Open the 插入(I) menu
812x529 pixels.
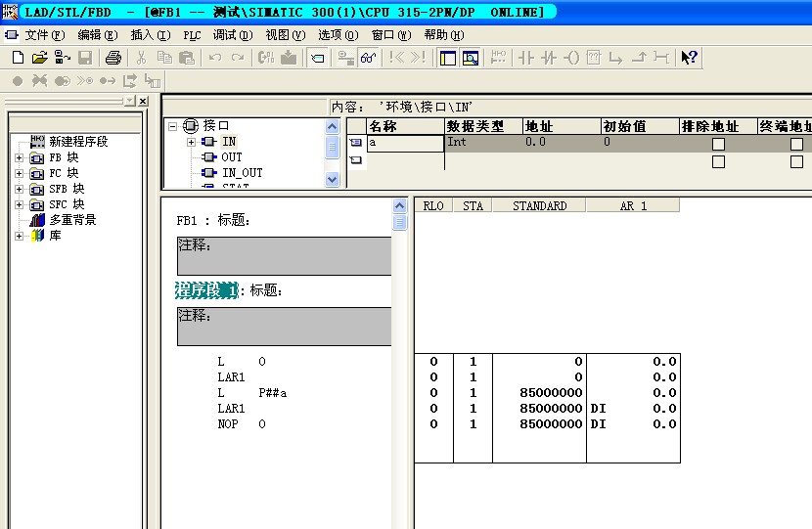(151, 34)
